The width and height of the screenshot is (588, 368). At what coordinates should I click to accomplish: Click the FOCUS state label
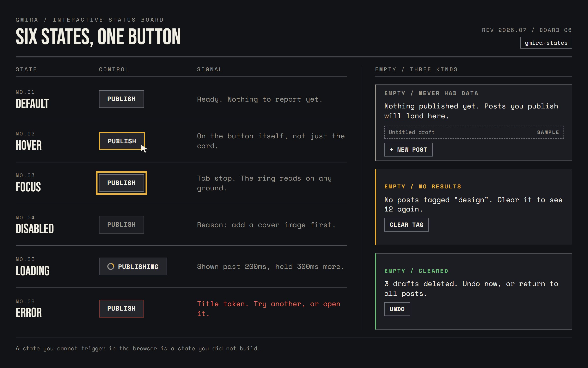pos(28,187)
